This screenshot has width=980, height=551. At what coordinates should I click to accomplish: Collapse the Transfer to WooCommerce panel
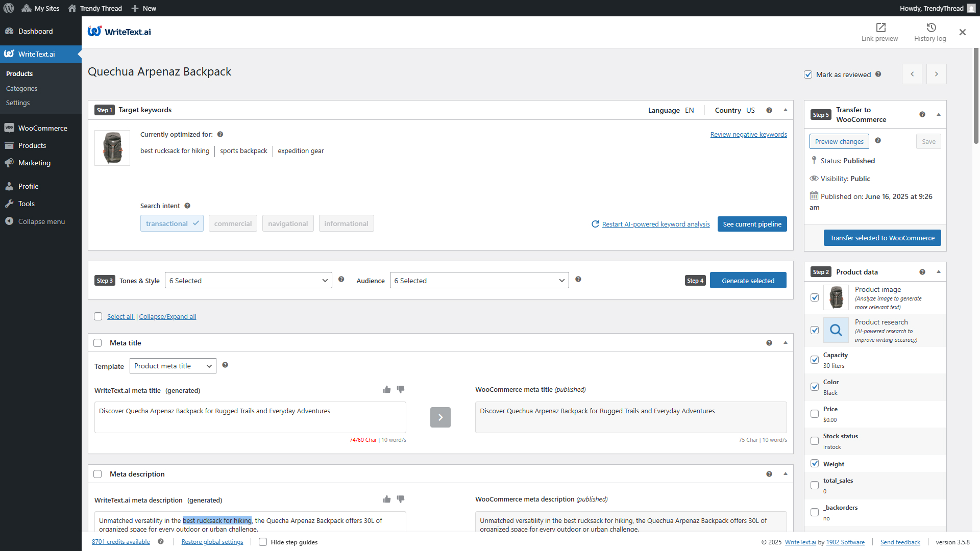tap(939, 114)
